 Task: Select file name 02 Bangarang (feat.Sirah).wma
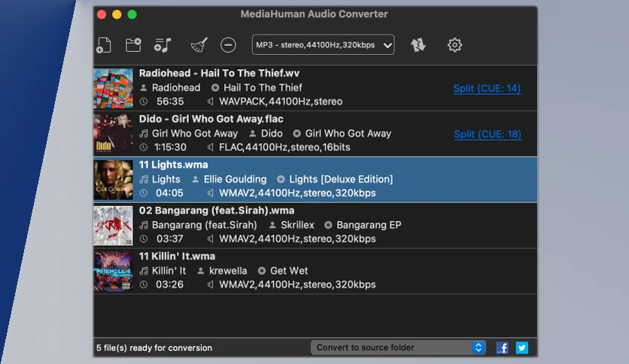(x=217, y=210)
